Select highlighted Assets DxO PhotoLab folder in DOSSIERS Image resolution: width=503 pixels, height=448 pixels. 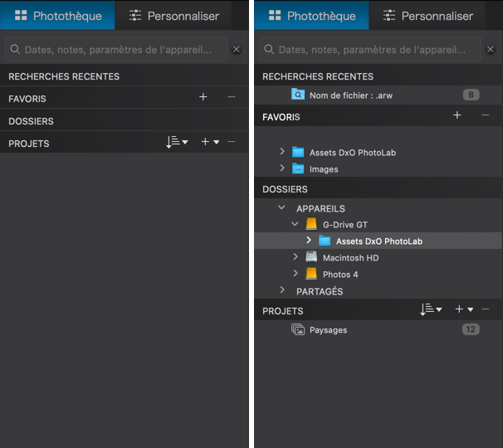pos(378,241)
